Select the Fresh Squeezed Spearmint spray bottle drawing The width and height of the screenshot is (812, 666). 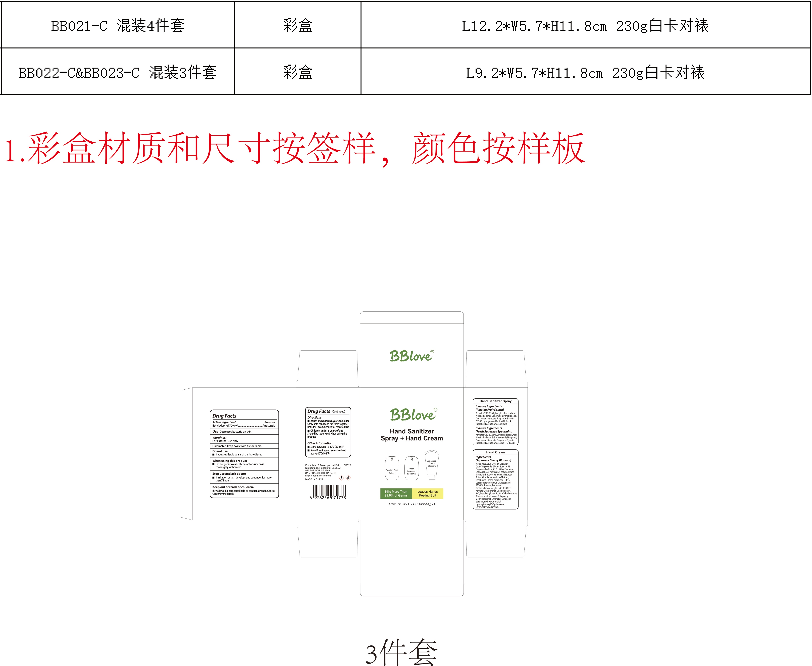(412, 468)
